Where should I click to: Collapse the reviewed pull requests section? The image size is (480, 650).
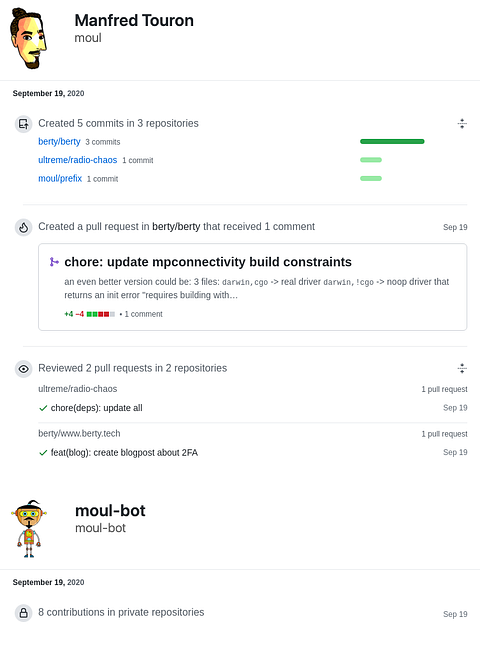(x=462, y=368)
